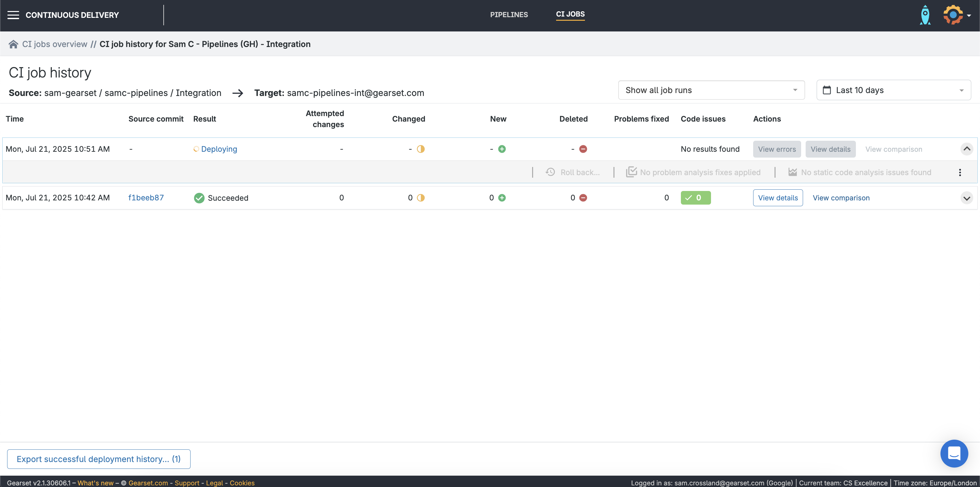Click the Roll back history icon
Viewport: 980px width, 487px height.
(x=550, y=172)
